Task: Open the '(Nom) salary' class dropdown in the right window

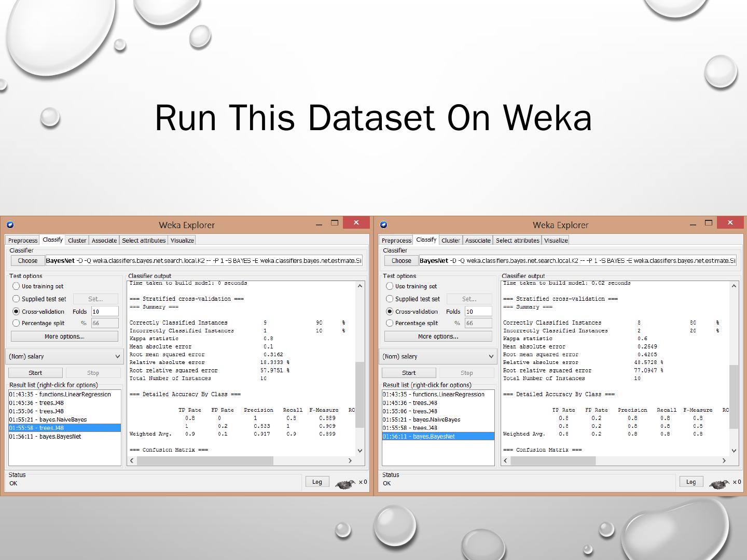Action: [438, 357]
